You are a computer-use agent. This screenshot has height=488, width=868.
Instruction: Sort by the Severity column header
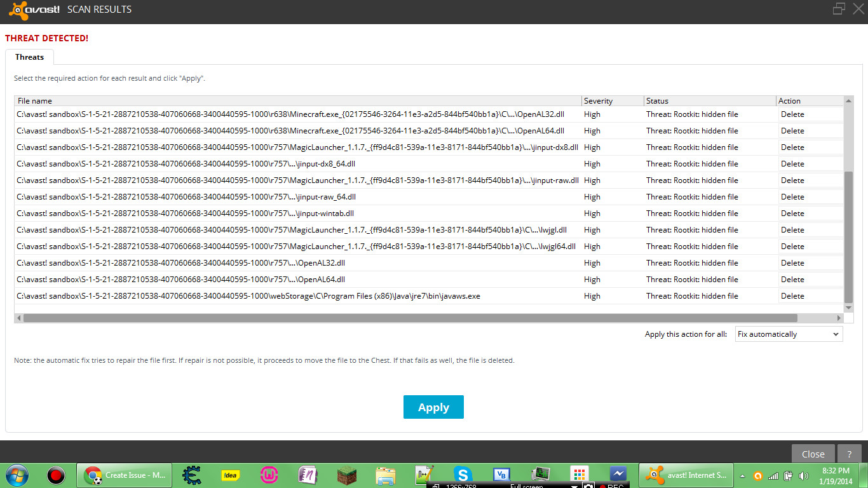(613, 101)
